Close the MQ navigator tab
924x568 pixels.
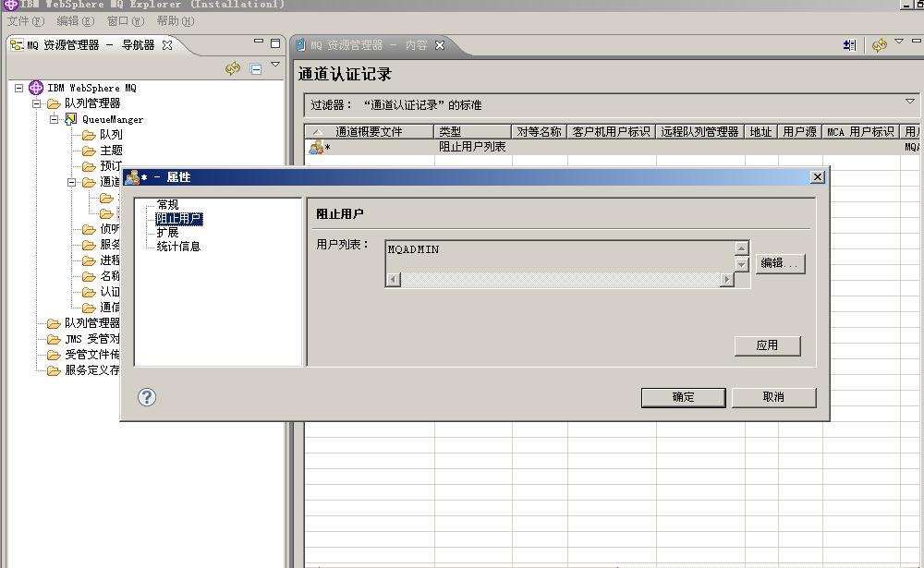tap(167, 44)
